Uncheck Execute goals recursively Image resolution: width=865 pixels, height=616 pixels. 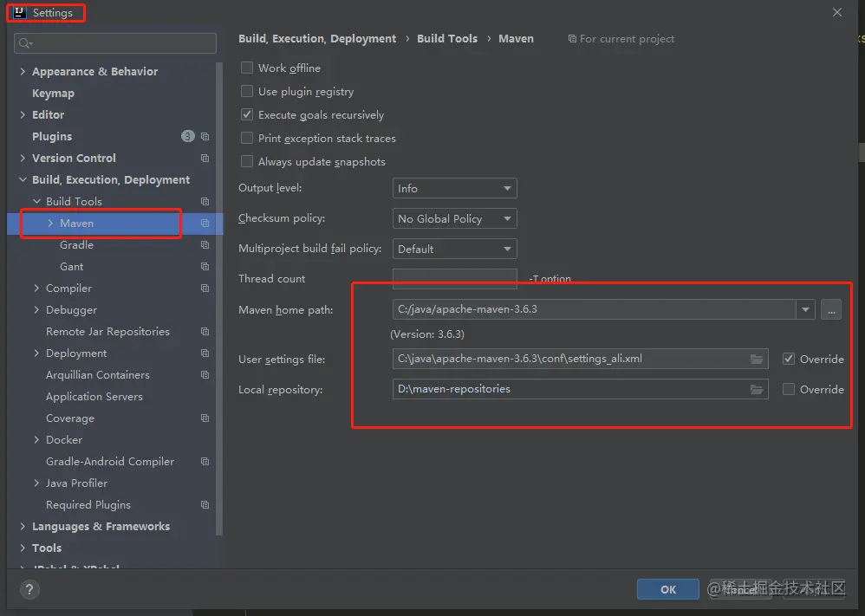click(247, 115)
